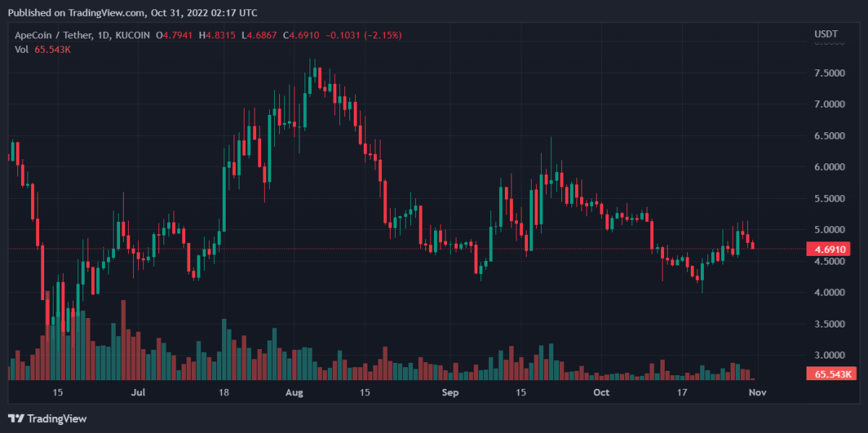Click the 3.5000 price scale label
Viewport: 868px width, 433px height.
[x=830, y=325]
